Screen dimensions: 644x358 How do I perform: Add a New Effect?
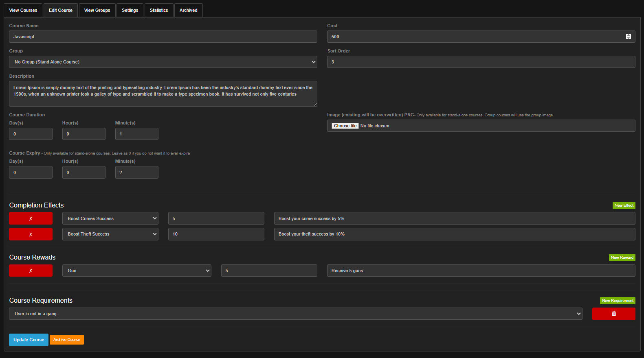tap(624, 205)
